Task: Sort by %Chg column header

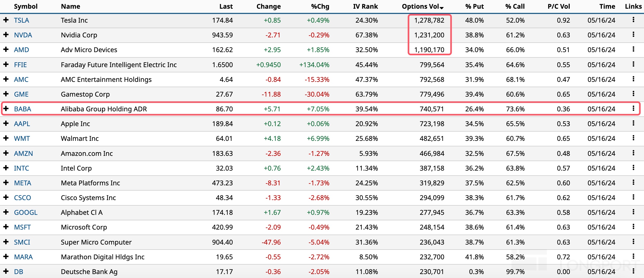Action: pos(320,7)
